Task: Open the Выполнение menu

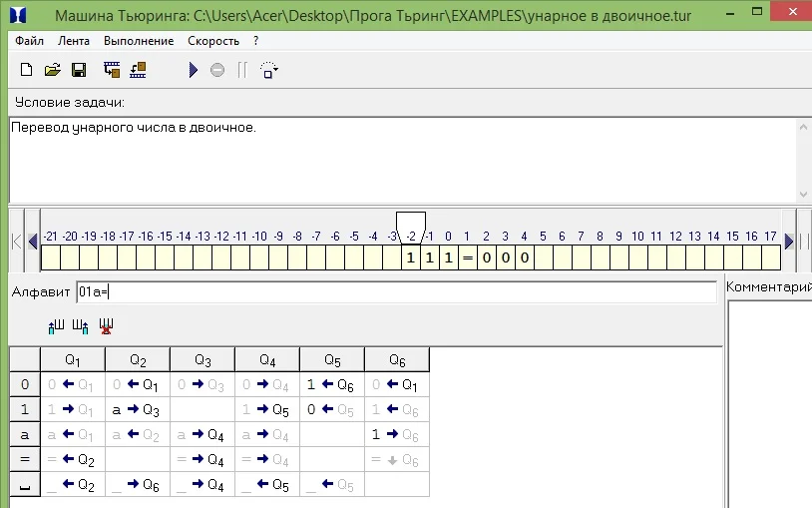Action: click(139, 41)
